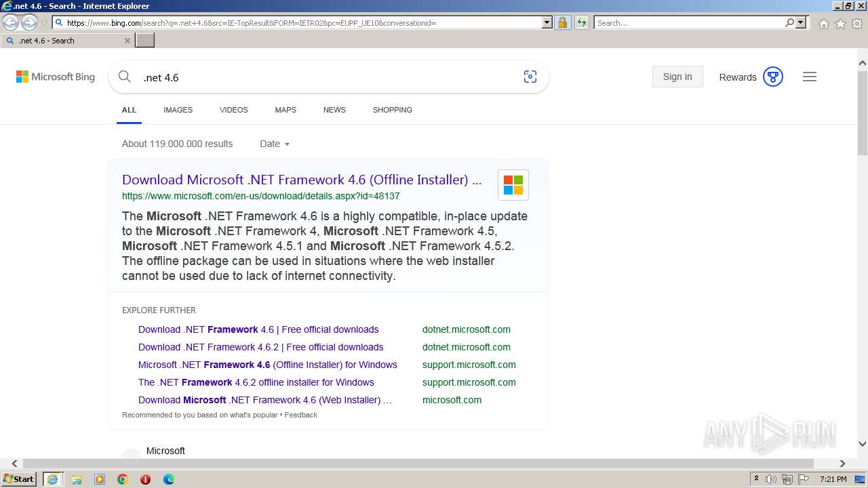Expand the Date filter dropdown

tap(275, 144)
